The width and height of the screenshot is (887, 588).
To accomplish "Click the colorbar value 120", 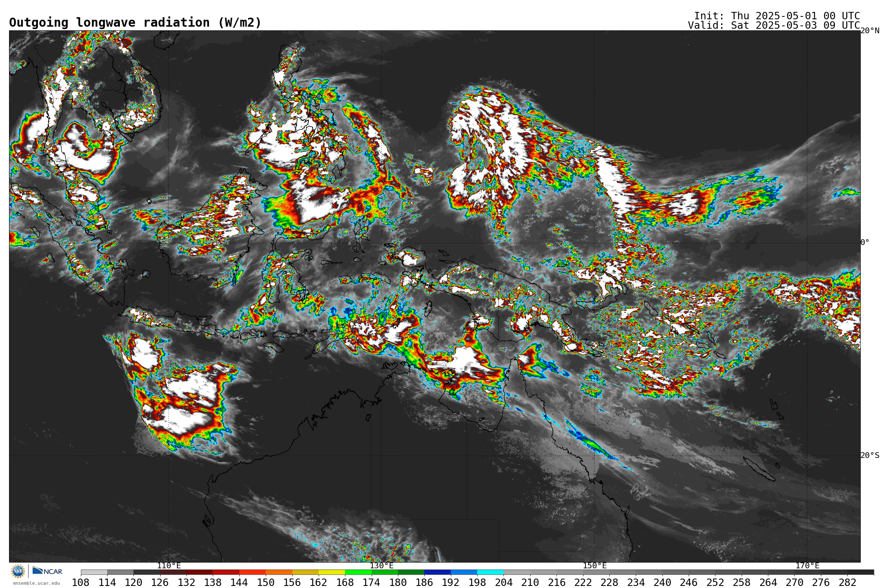I will click(133, 583).
